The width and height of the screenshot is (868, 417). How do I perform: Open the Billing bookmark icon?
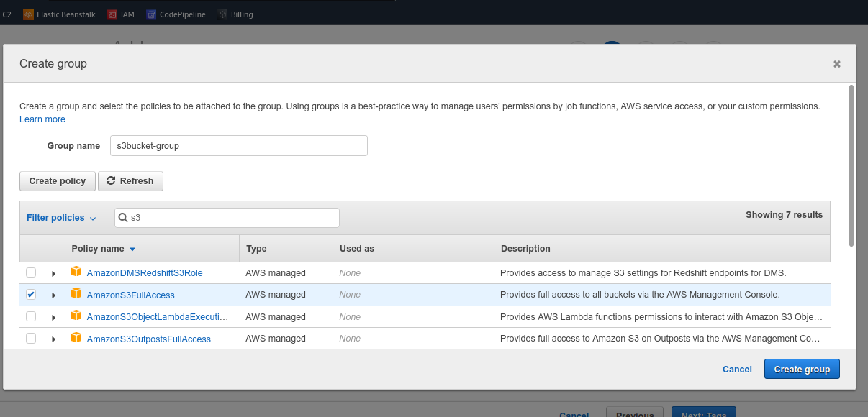[223, 14]
